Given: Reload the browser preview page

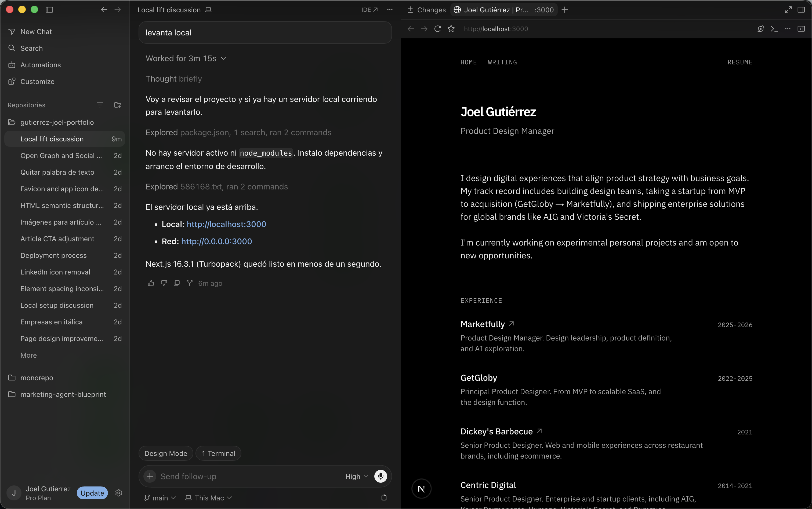Looking at the screenshot, I should pos(437,29).
